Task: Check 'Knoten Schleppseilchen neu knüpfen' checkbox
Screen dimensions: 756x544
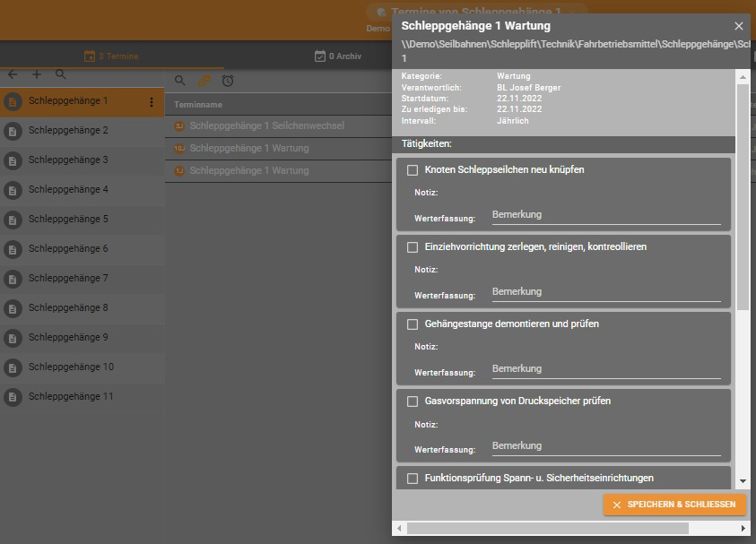Action: 413,170
